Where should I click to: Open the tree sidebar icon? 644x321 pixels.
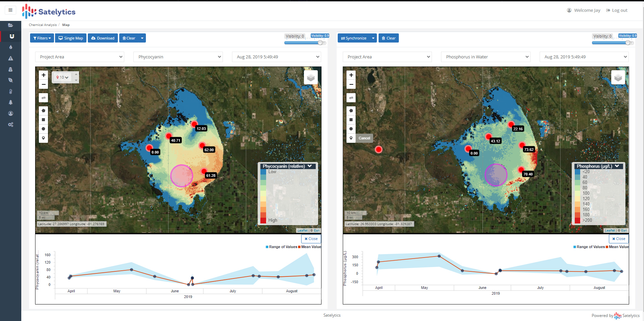click(10, 102)
